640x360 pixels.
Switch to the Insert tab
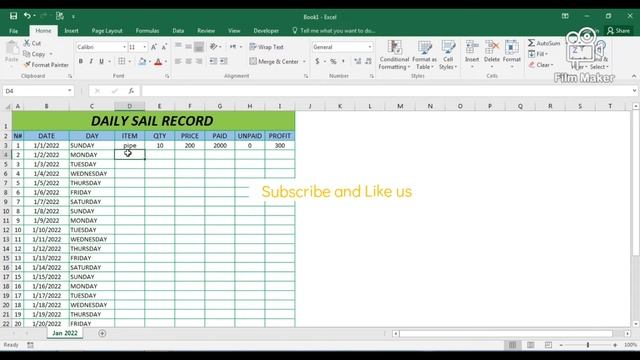coord(71,31)
